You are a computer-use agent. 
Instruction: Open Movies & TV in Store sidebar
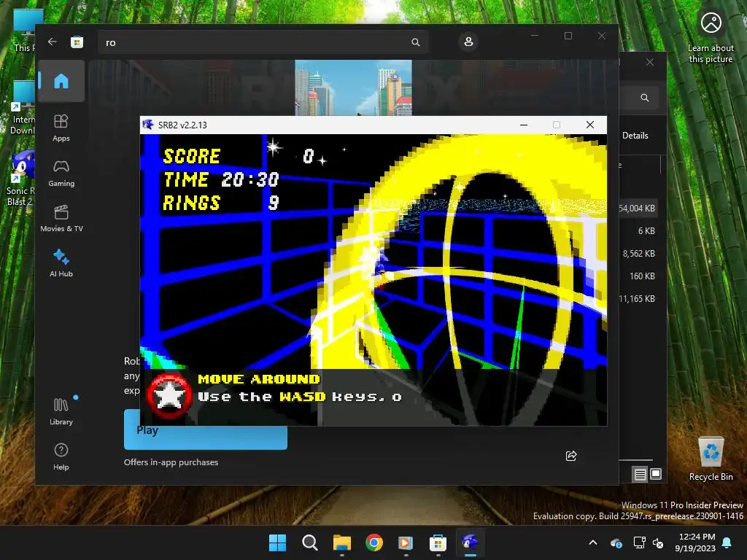[x=61, y=219]
